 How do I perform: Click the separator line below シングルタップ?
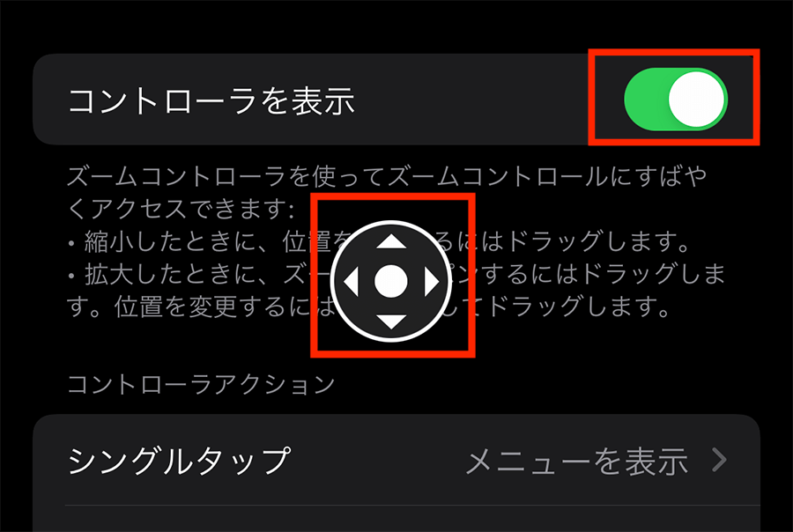(412, 505)
